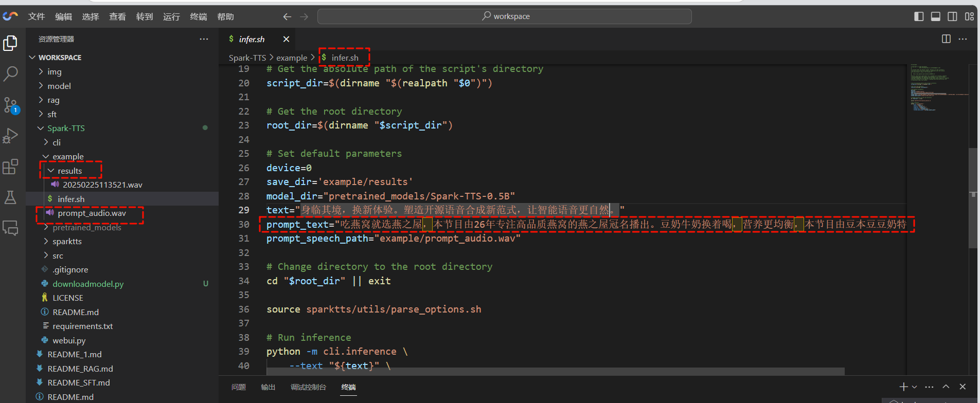The image size is (980, 403).
Task: Toggle bottom panel layout icon
Action: (936, 16)
